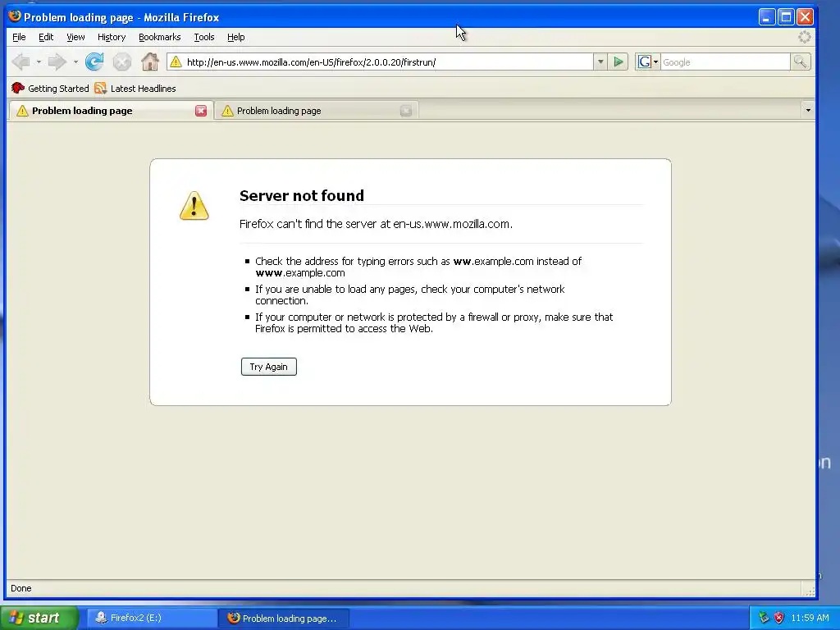Expand the address bar URL dropdown

pos(600,62)
